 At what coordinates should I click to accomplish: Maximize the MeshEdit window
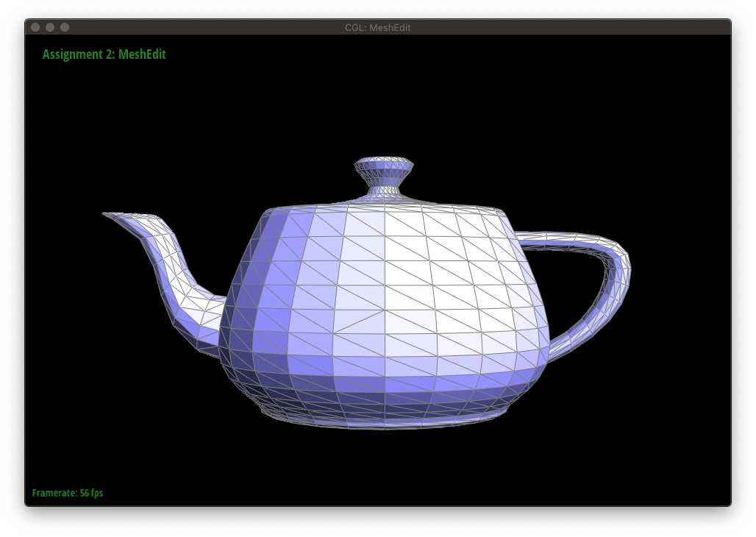(x=65, y=27)
